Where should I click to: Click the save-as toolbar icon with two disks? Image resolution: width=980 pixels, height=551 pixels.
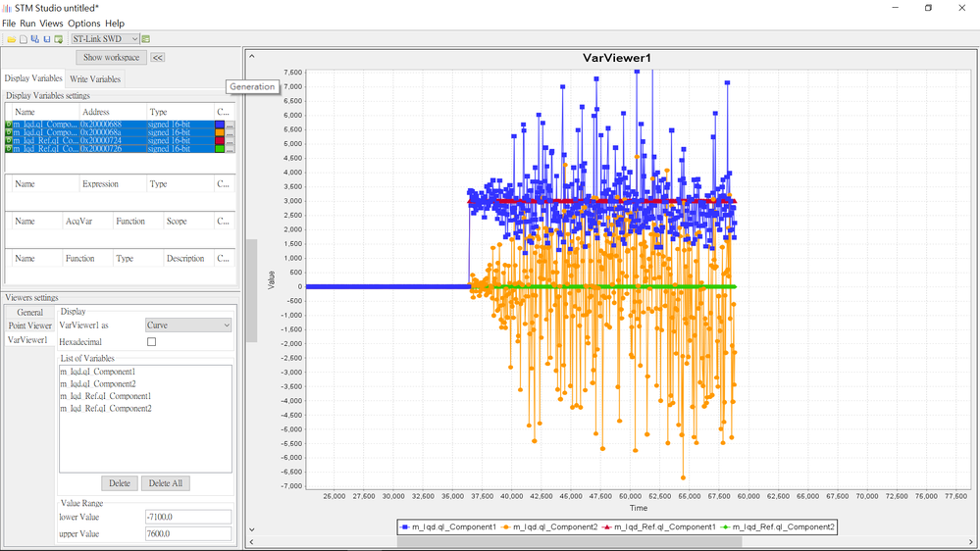(x=35, y=39)
